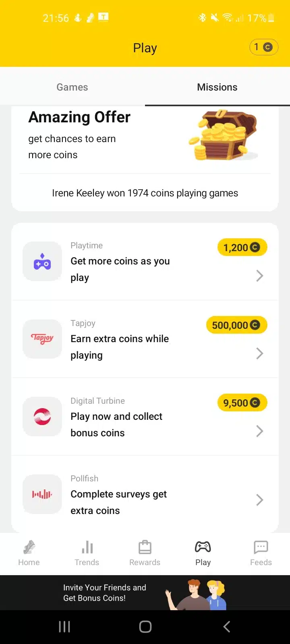Open Invite Your Friends banner
The image size is (290, 644).
click(x=145, y=592)
